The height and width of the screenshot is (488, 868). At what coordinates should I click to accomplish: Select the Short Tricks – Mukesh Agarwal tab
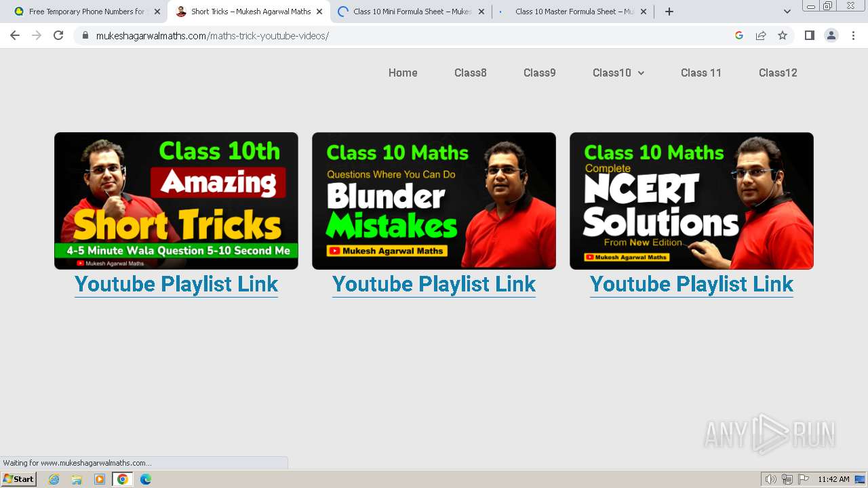tap(249, 12)
